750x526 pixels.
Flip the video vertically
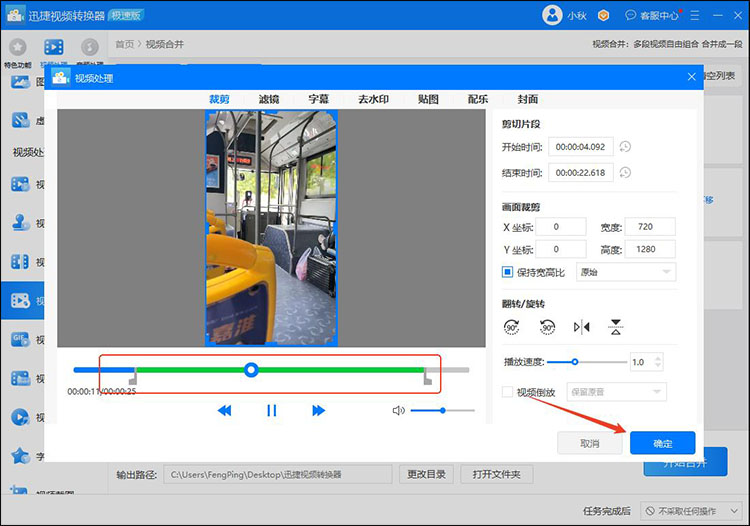tap(616, 327)
